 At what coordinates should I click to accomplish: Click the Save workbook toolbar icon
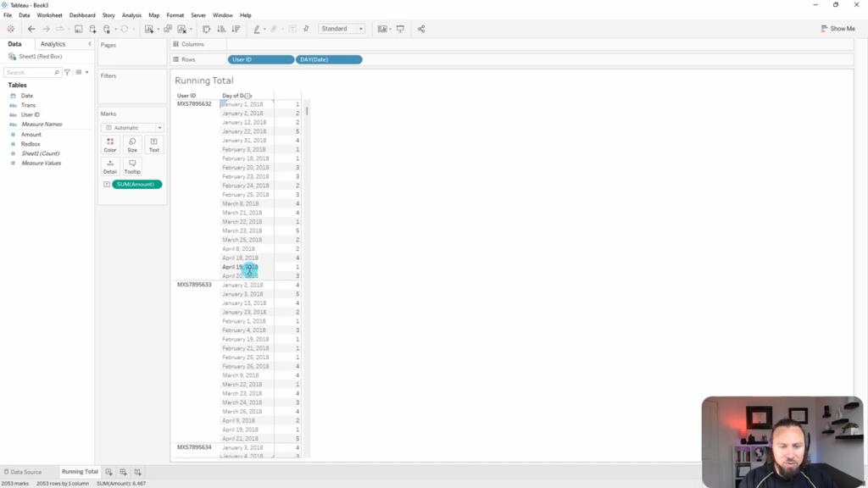[x=78, y=29]
